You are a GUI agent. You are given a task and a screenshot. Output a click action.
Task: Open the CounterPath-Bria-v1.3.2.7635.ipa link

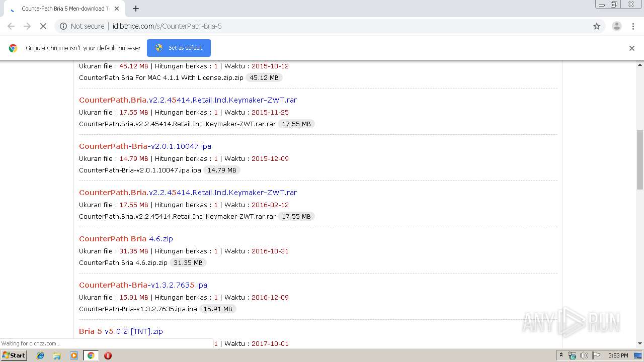143,285
